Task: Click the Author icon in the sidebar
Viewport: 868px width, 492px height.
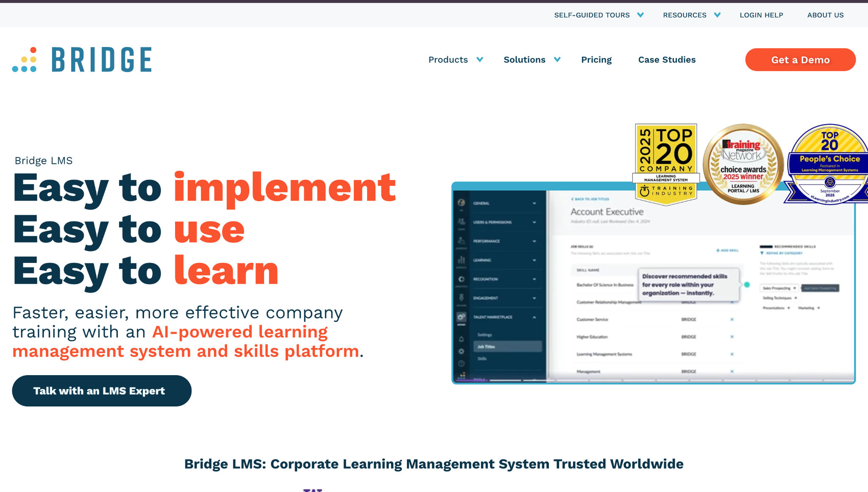Action: click(462, 298)
